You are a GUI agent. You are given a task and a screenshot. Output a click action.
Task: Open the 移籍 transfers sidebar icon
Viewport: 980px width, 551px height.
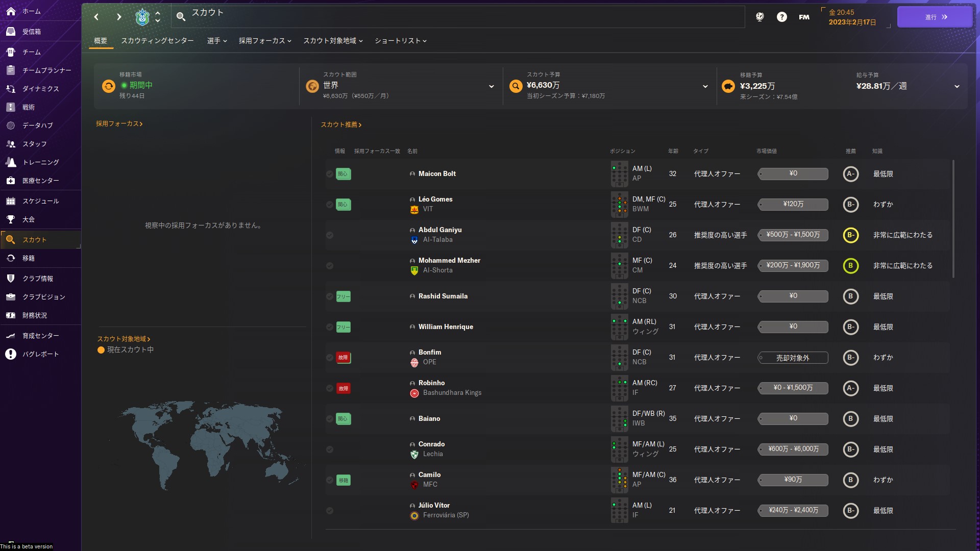pos(11,258)
